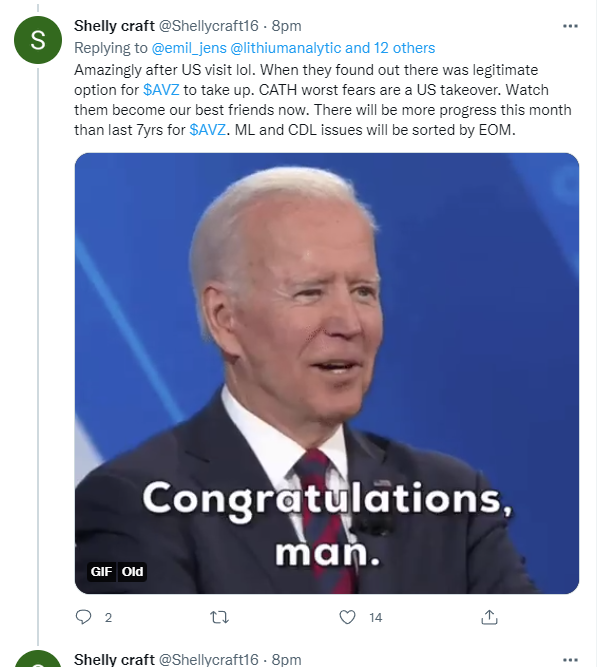Open the share tweet icon
This screenshot has width=613, height=667.
pyautogui.click(x=490, y=617)
